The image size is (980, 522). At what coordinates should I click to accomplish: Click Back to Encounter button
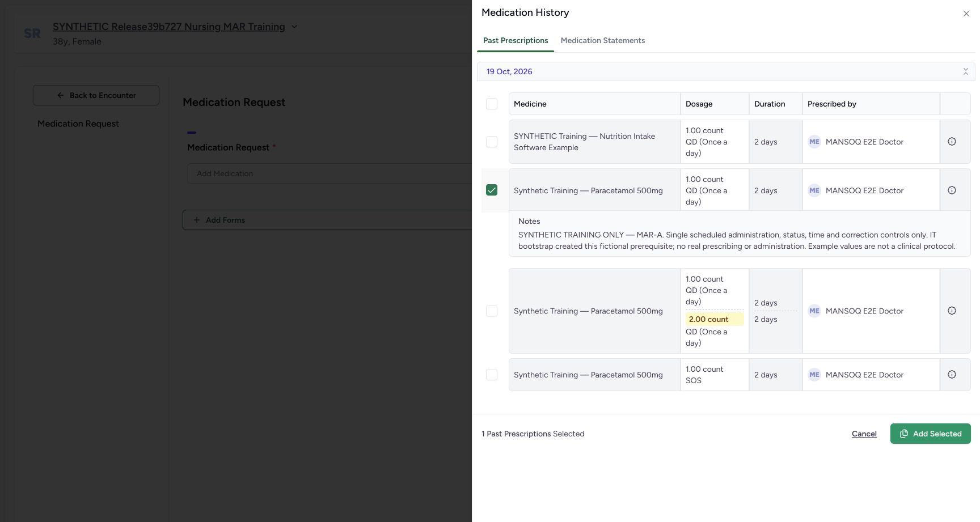96,95
